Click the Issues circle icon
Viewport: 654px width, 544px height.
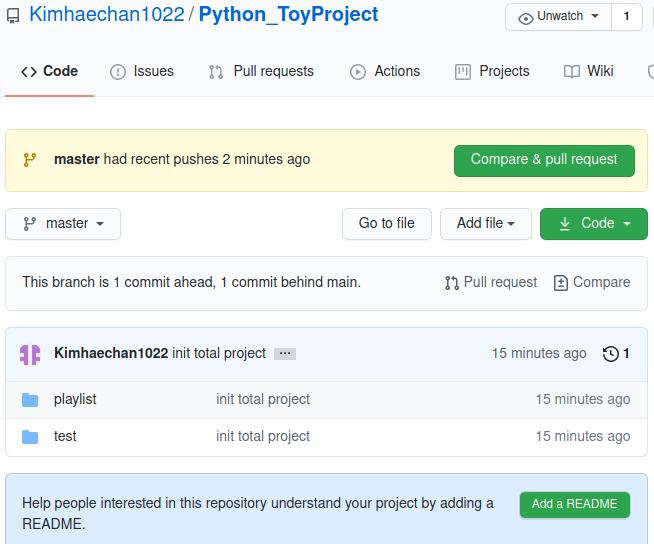pyautogui.click(x=118, y=72)
